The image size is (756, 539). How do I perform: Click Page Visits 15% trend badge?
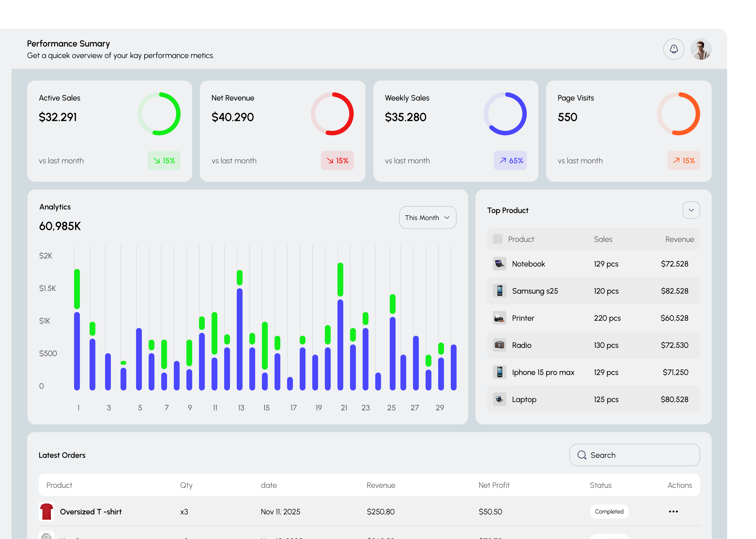point(683,161)
